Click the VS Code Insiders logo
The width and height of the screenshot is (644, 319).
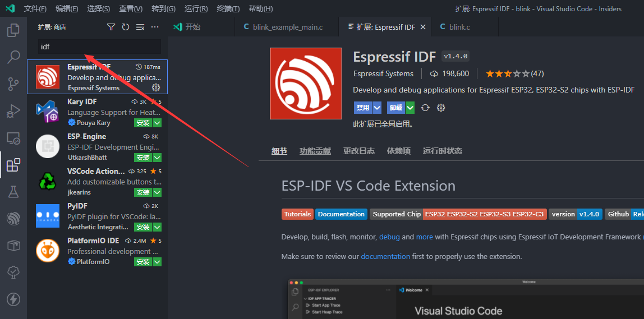pos(11,8)
